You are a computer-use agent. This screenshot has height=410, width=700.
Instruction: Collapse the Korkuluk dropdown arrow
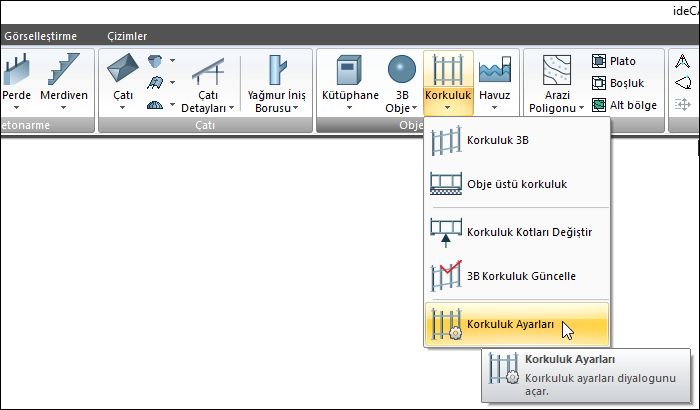click(x=447, y=108)
